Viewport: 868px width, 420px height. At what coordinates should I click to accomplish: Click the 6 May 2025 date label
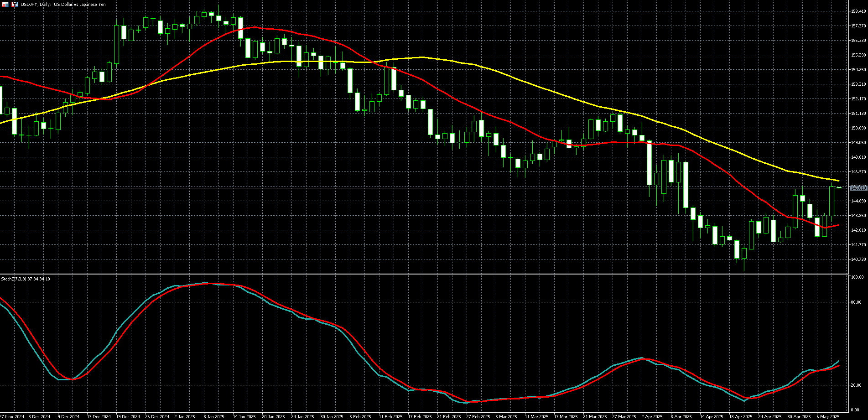(x=828, y=416)
